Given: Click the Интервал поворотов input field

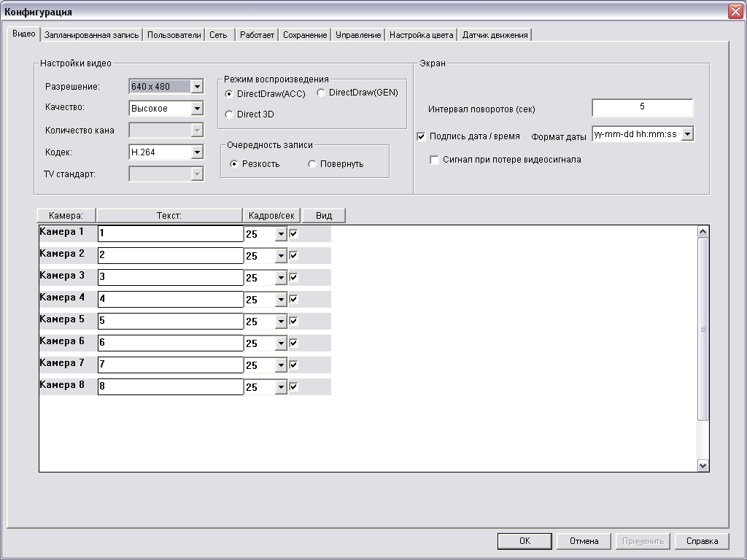Looking at the screenshot, I should pos(642,107).
